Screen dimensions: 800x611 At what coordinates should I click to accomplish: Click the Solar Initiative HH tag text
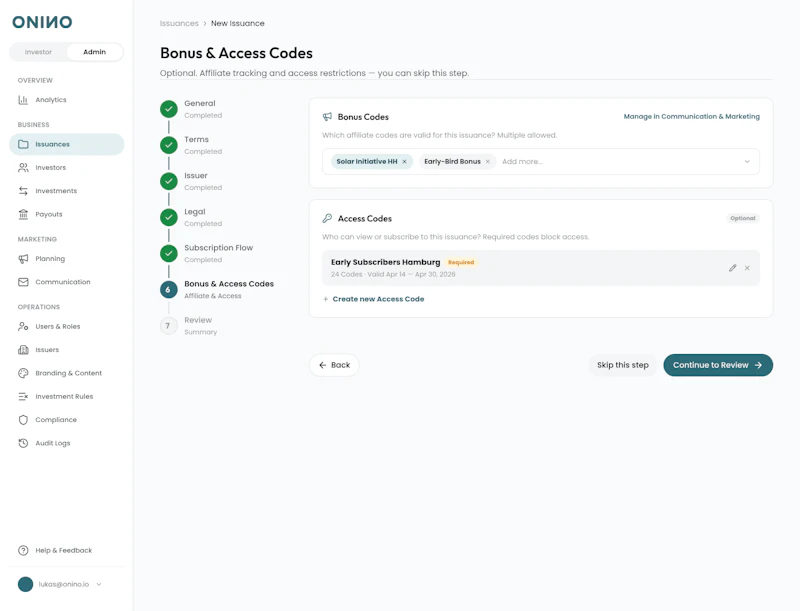click(366, 162)
